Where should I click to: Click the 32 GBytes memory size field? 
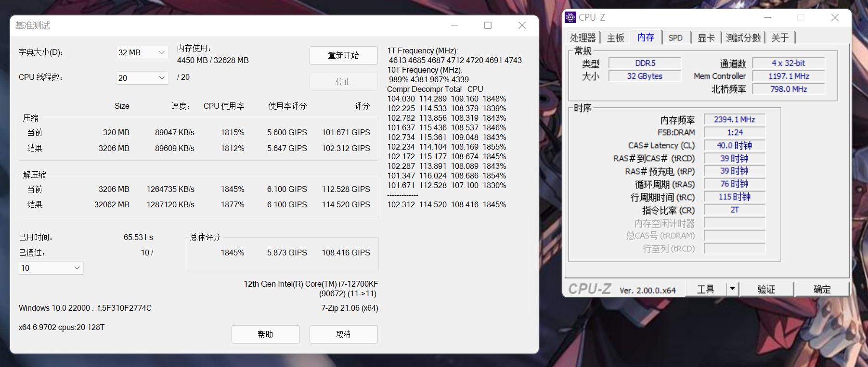[x=645, y=76]
